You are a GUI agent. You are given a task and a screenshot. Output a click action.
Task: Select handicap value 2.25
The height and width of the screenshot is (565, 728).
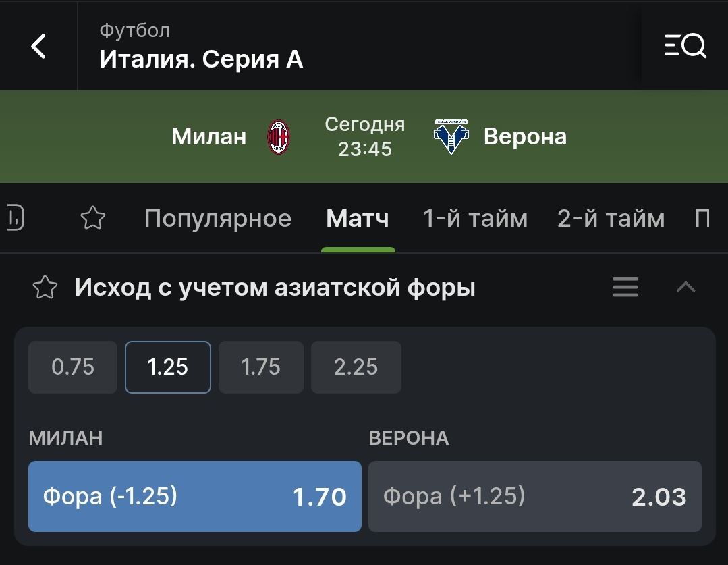[x=356, y=367]
